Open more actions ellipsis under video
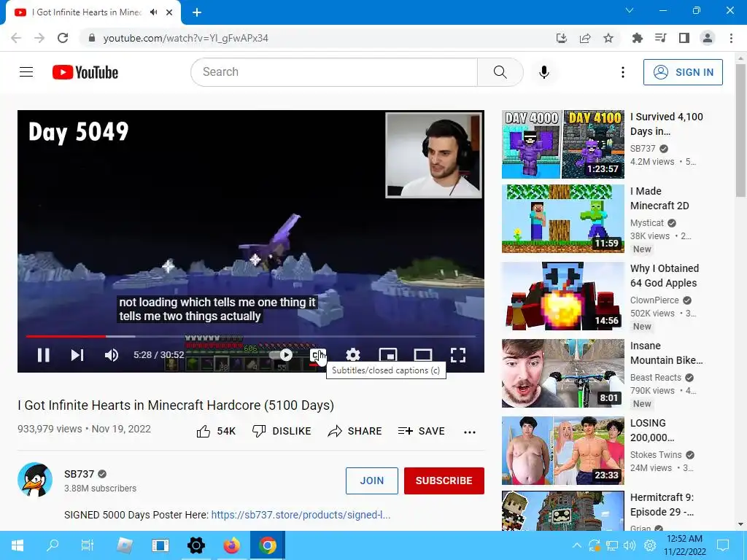This screenshot has width=747, height=560. click(470, 432)
